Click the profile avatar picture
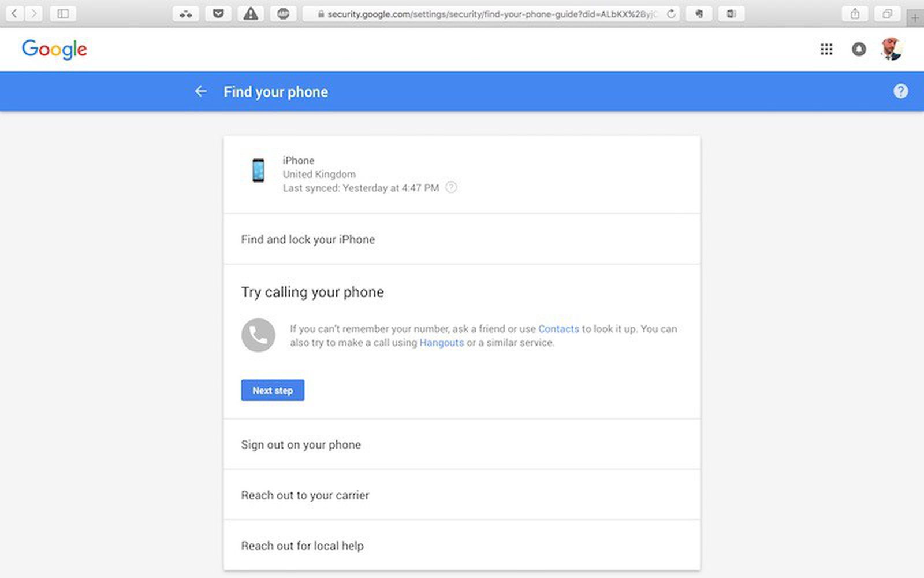This screenshot has height=578, width=924. pos(891,50)
